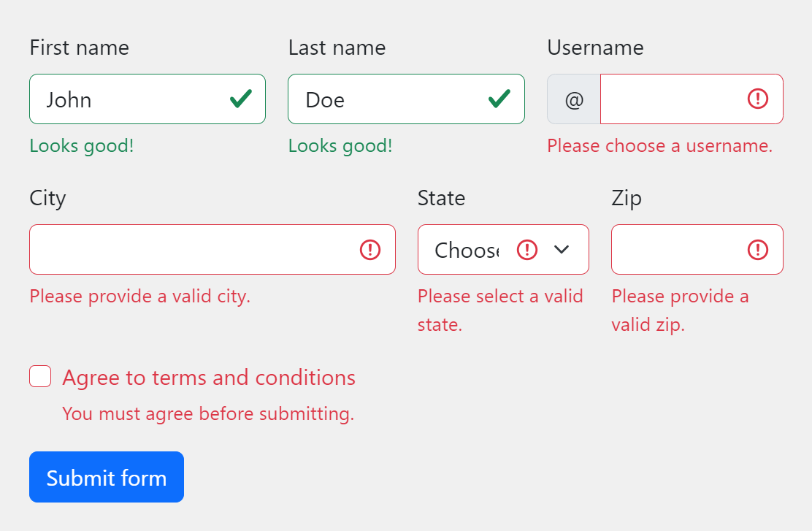The height and width of the screenshot is (531, 812).
Task: Click into the empty City input
Action: [x=212, y=250]
